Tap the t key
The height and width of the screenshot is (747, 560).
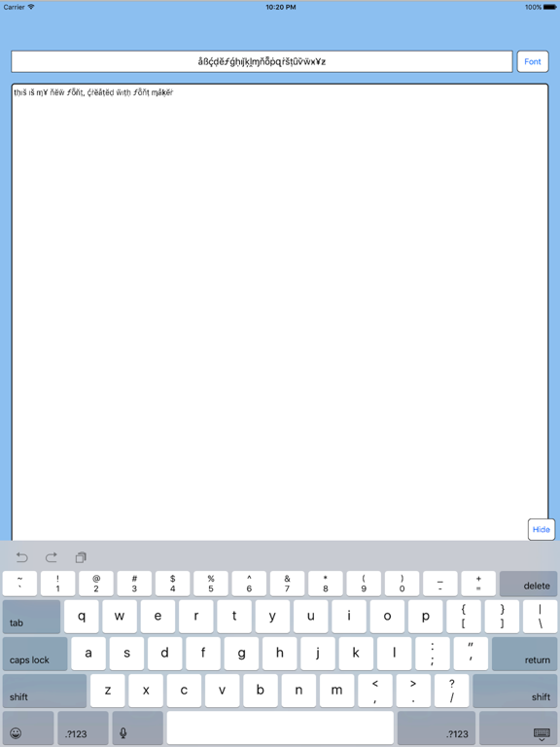(234, 617)
